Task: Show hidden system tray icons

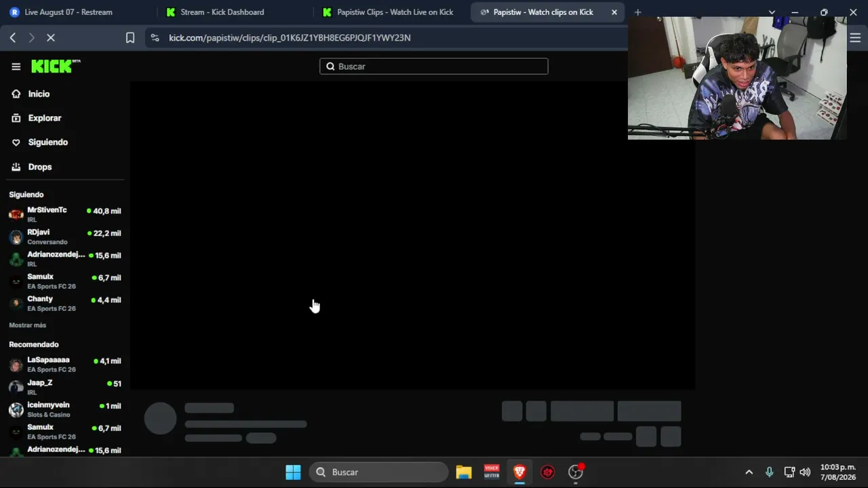Action: (749, 472)
